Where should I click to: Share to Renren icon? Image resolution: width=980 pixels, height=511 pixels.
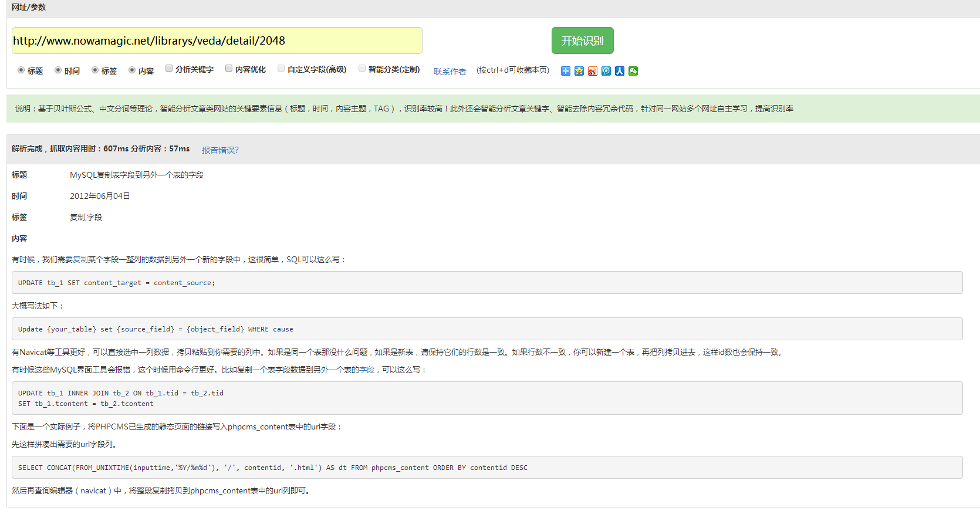coord(620,71)
